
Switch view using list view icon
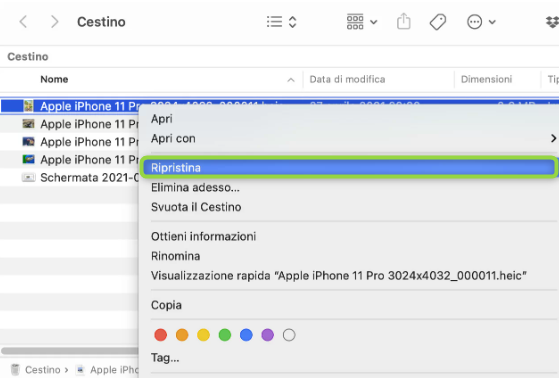[275, 22]
